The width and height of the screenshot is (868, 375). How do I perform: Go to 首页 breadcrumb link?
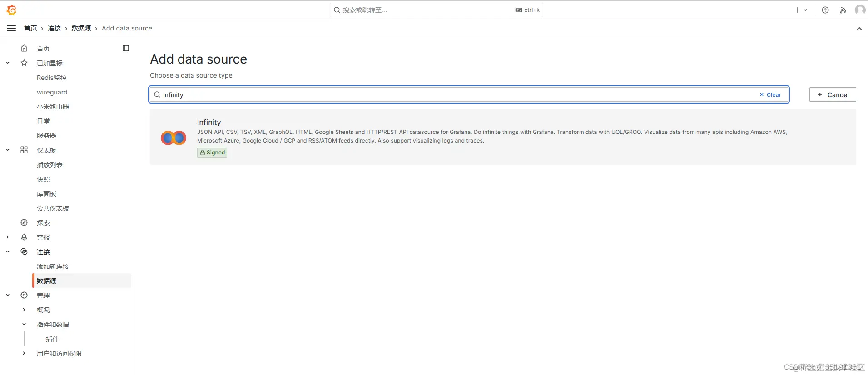click(30, 28)
